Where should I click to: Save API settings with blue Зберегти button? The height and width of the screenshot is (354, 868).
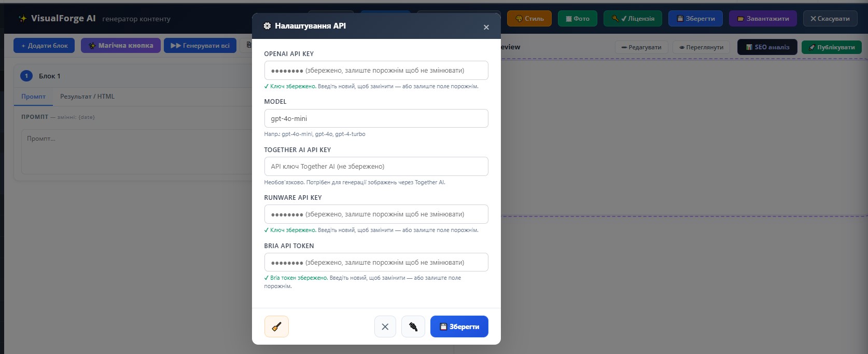(459, 326)
